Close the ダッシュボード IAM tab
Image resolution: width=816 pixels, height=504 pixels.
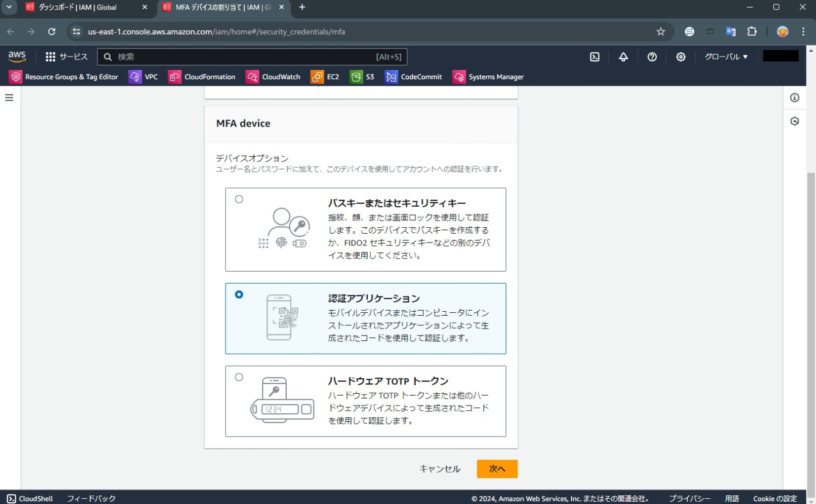(145, 7)
